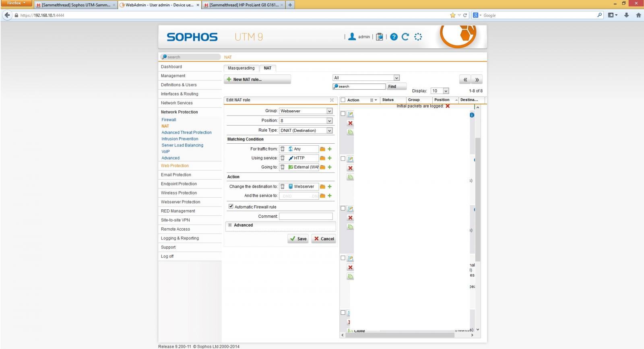Viewport: 644px width, 349px height.
Task: Open Firefox downloads arrow icon
Action: pyautogui.click(x=626, y=15)
